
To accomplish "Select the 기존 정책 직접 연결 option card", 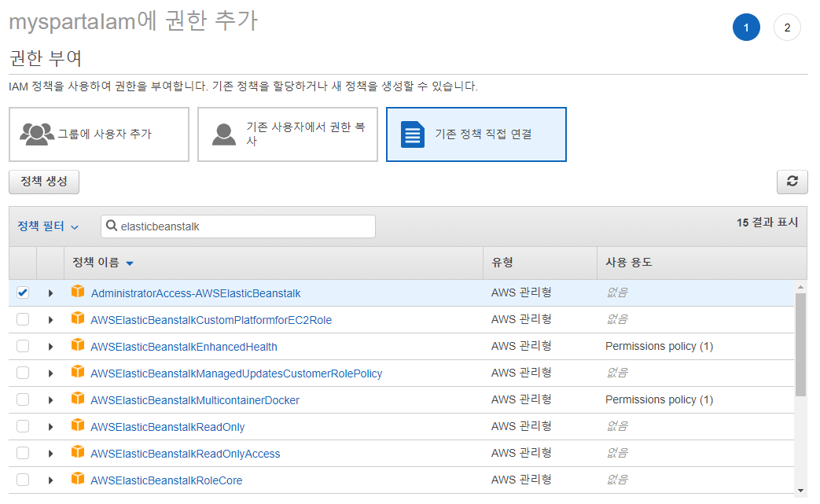I will (x=476, y=134).
